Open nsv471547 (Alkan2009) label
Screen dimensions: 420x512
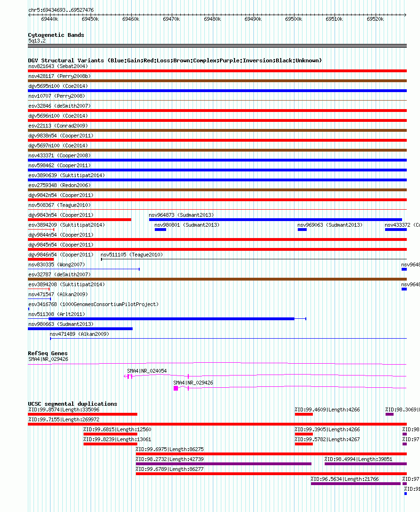tap(58, 295)
